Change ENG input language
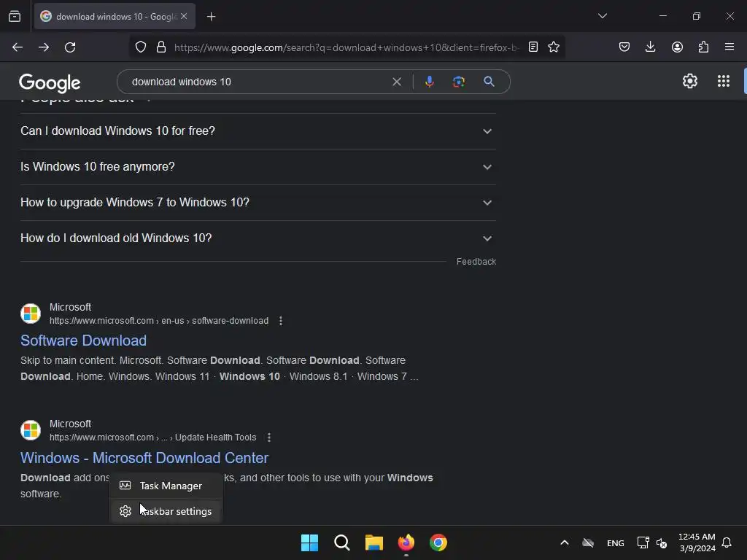 (x=616, y=542)
